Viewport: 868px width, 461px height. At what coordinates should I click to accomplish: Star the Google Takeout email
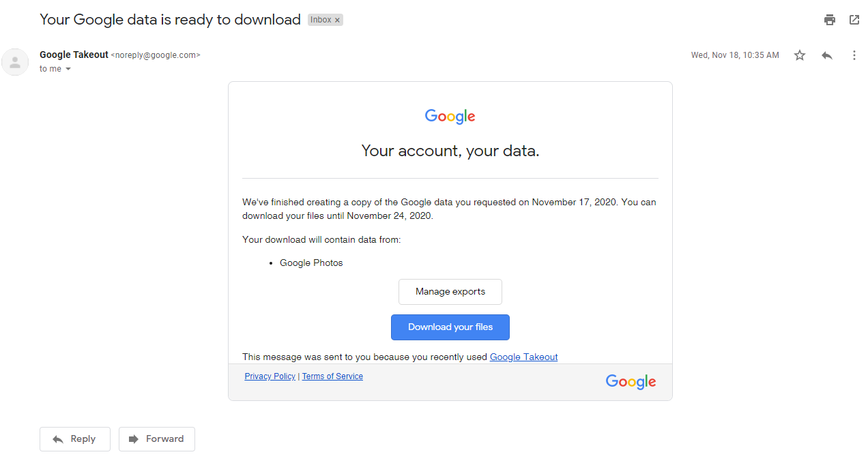(x=800, y=55)
